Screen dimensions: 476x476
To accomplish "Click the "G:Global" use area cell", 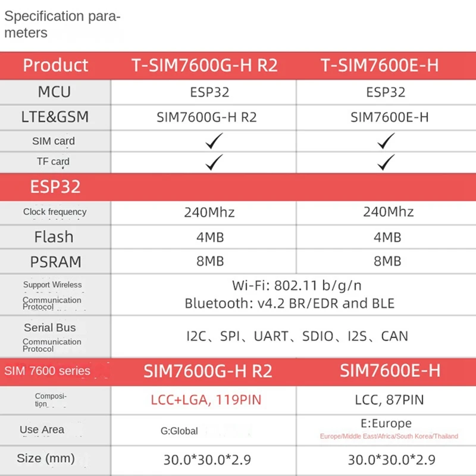I will [179, 431].
